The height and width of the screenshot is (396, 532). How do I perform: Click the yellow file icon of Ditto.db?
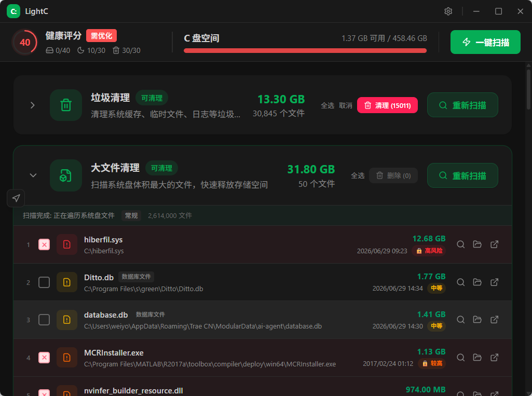[67, 282]
